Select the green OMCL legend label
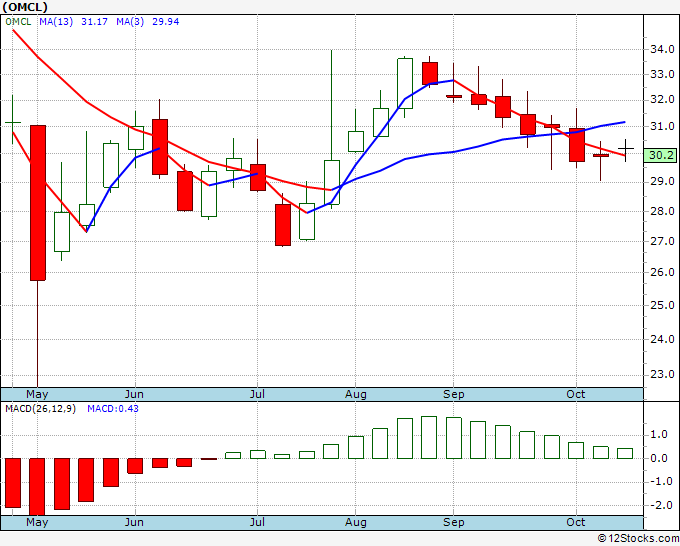 pyautogui.click(x=18, y=22)
